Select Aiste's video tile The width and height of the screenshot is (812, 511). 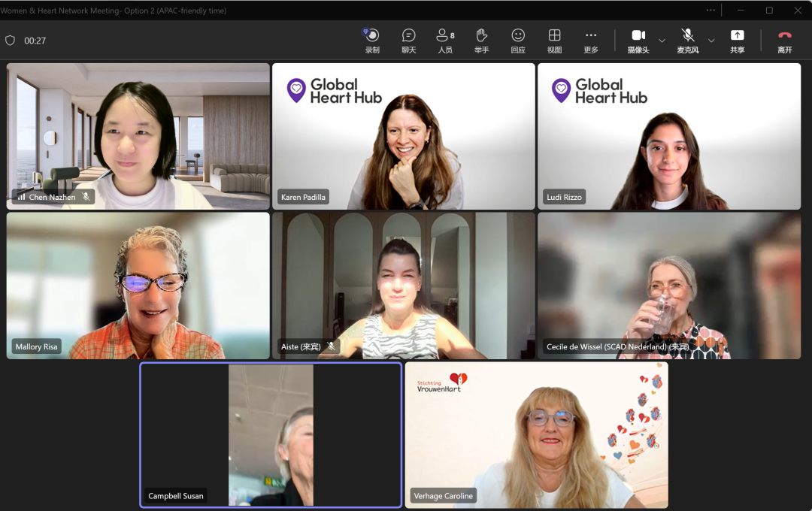pyautogui.click(x=404, y=286)
